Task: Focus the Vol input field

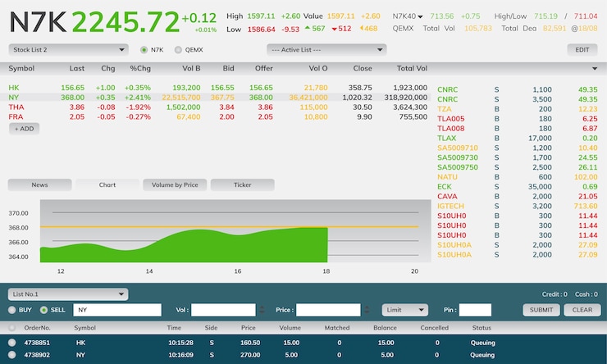Action: 223,310
